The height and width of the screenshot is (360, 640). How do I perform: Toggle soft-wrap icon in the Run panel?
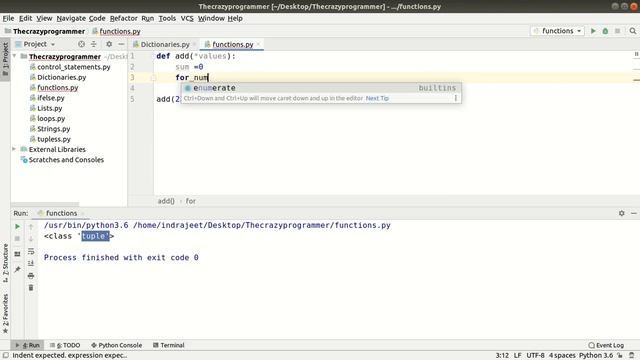(31, 251)
